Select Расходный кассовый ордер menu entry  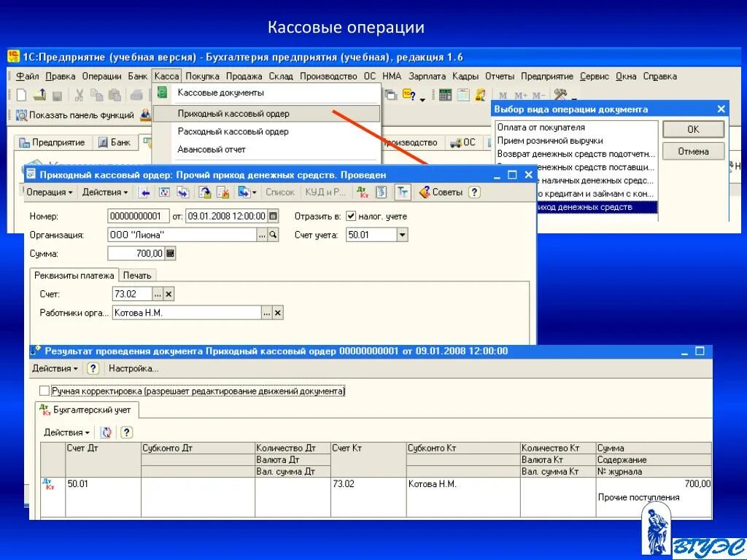pos(267,131)
